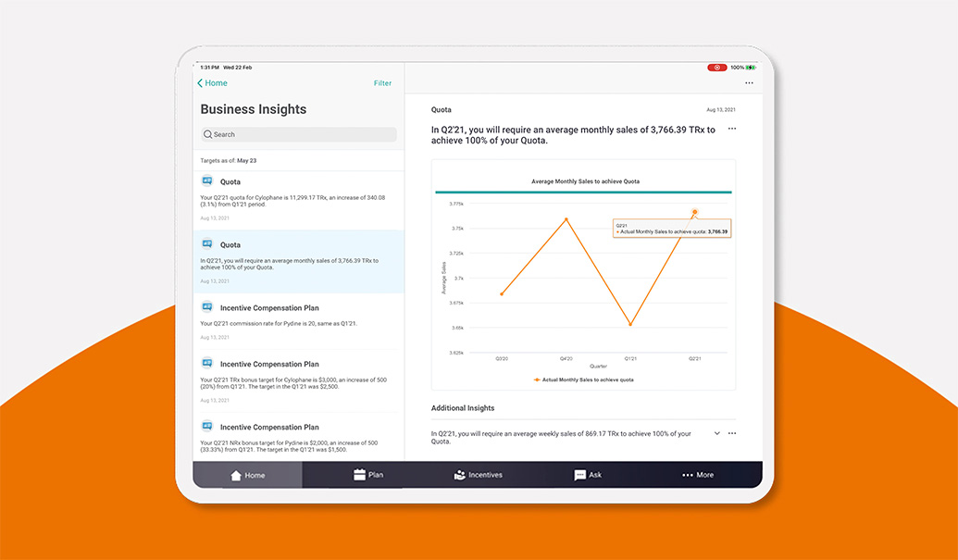958x560 pixels.
Task: Open the Plan calendar icon
Action: pos(360,475)
